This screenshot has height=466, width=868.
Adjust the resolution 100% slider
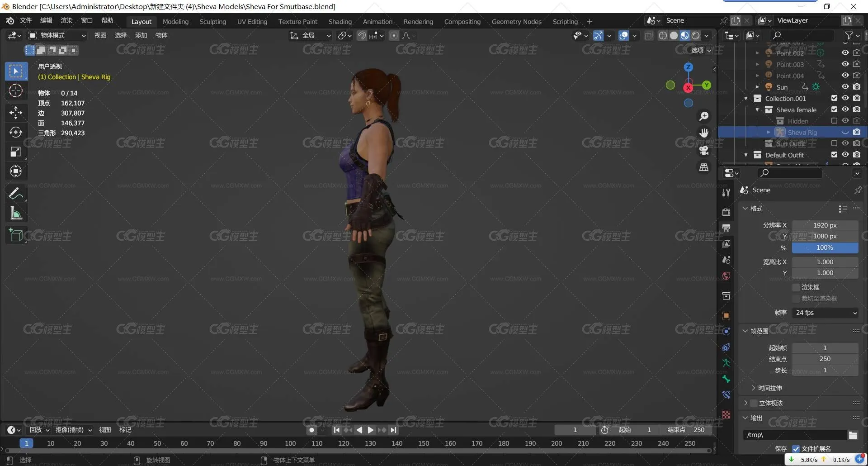[x=825, y=248]
